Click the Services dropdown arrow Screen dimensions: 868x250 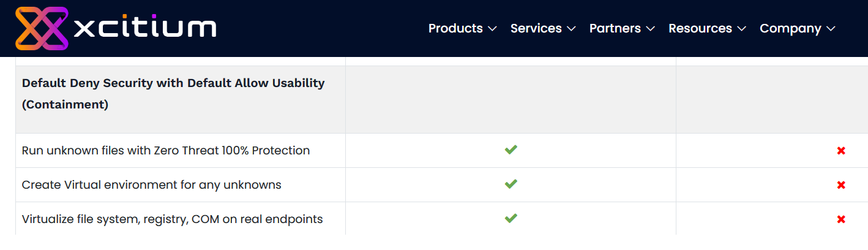tap(572, 29)
